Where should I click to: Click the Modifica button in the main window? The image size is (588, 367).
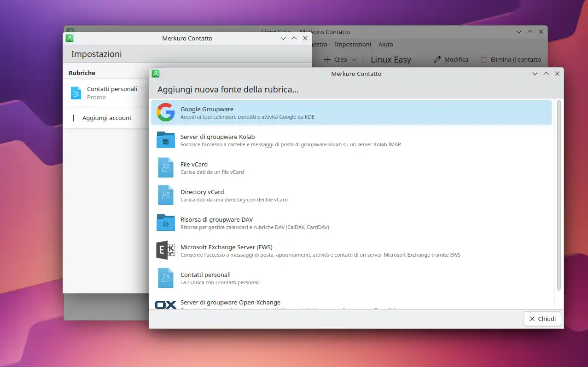pyautogui.click(x=451, y=59)
